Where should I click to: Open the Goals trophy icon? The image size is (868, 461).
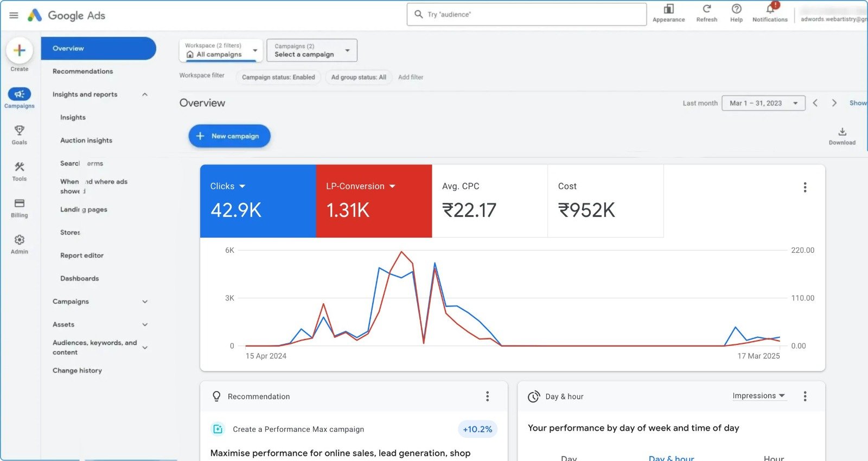(20, 131)
